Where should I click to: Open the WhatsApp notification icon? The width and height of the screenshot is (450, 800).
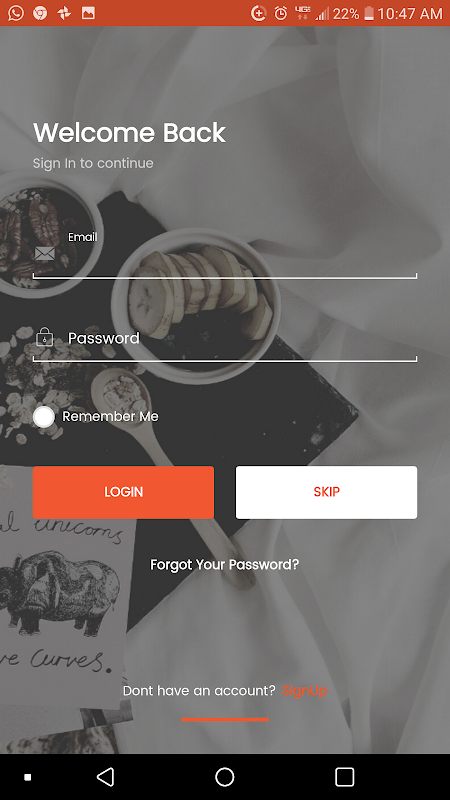16,13
